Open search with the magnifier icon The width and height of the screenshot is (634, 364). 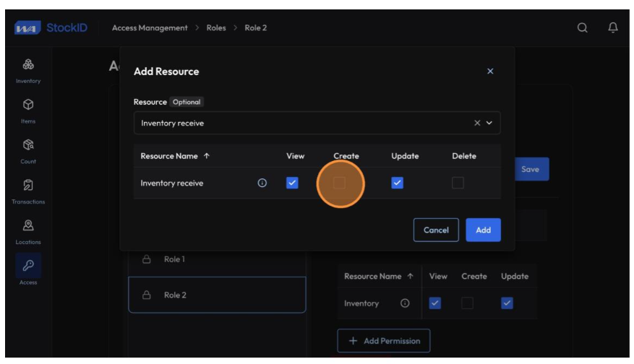tap(582, 27)
